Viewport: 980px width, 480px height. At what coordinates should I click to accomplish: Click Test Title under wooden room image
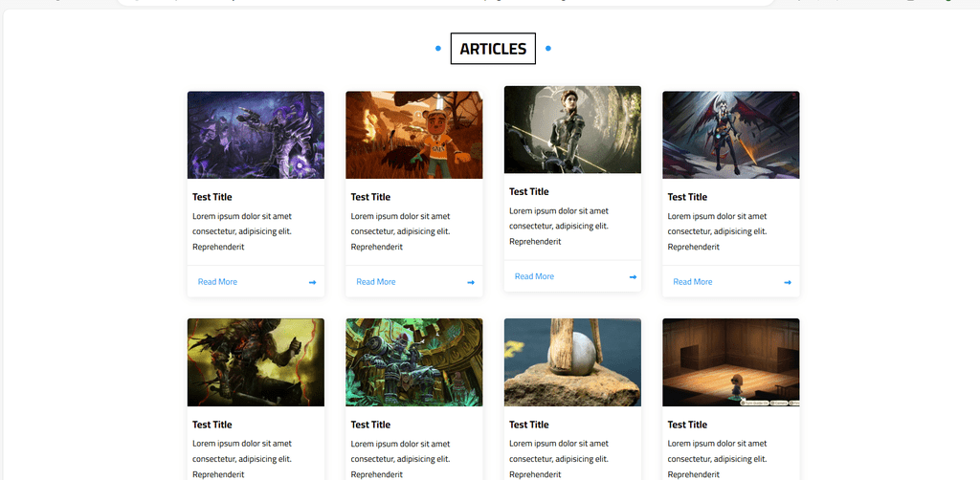point(687,425)
